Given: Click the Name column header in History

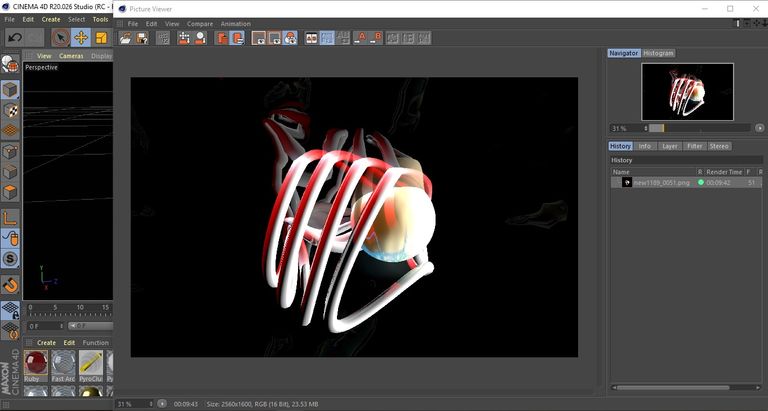Looking at the screenshot, I should 621,172.
